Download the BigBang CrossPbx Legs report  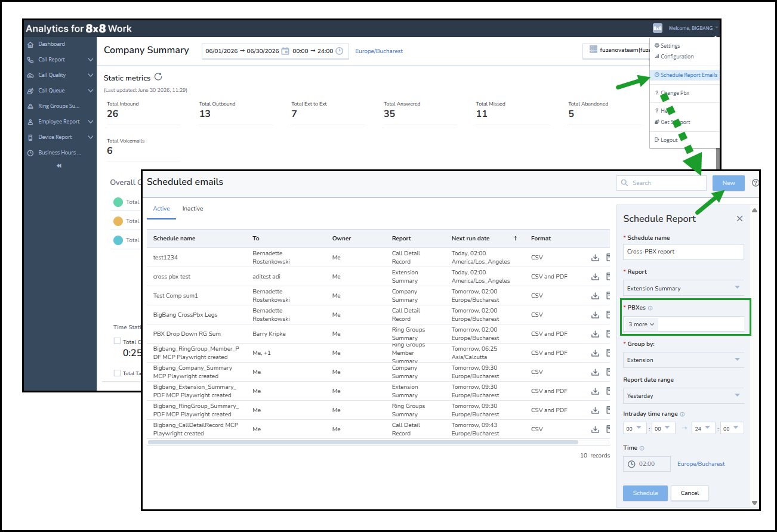(x=595, y=315)
